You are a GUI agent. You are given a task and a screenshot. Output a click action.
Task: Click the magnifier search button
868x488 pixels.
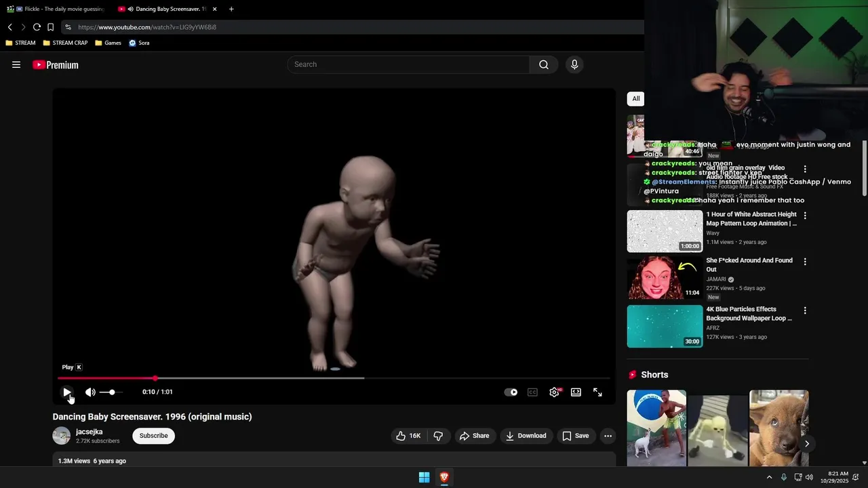(x=544, y=64)
